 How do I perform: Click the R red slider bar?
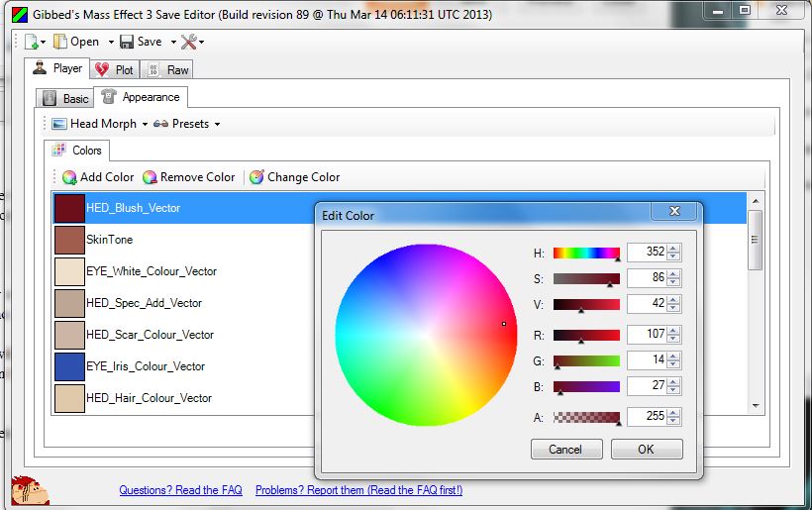[586, 335]
